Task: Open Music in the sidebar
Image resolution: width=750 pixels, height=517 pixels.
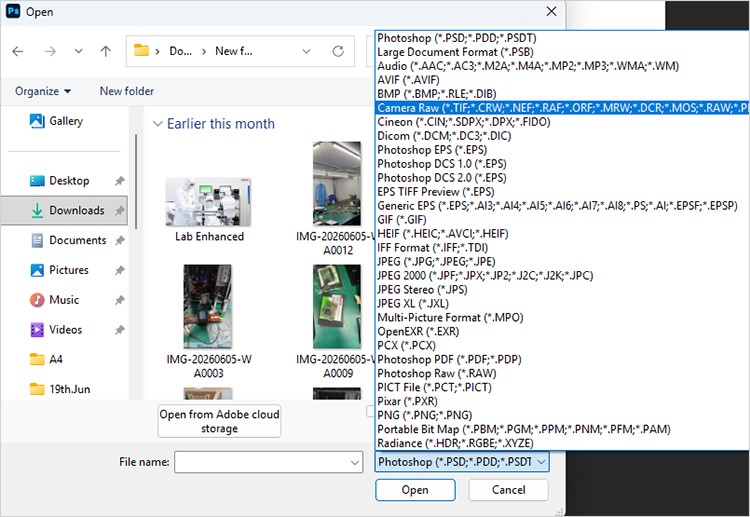Action: coord(55,300)
